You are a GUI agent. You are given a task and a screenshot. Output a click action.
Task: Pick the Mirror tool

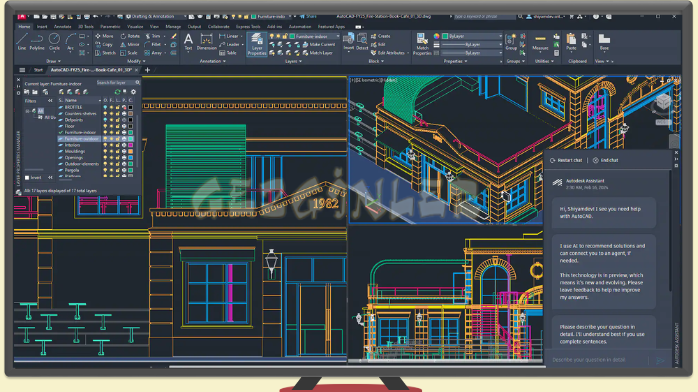130,44
